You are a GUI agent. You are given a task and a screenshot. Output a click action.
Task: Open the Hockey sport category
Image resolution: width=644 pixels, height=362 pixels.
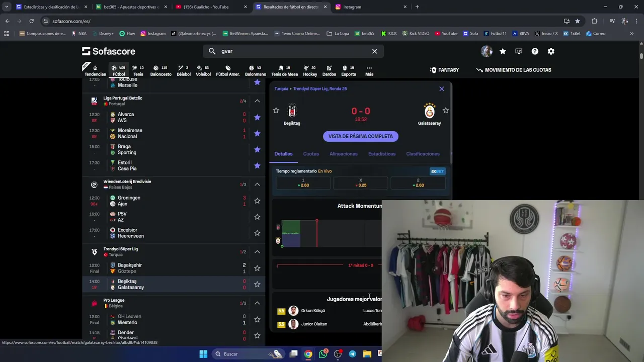point(310,70)
